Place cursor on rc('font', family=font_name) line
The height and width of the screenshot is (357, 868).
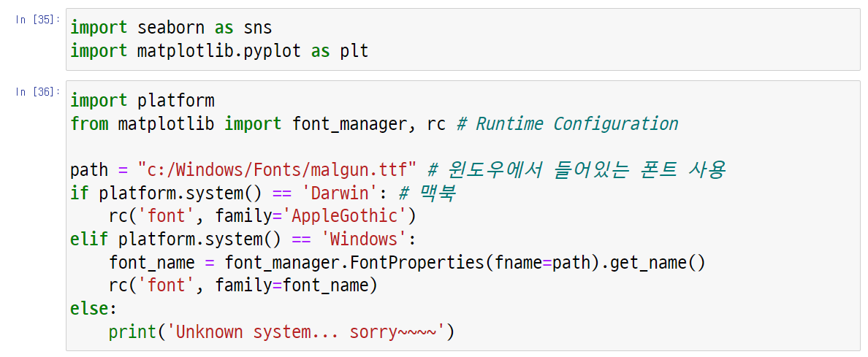click(243, 285)
